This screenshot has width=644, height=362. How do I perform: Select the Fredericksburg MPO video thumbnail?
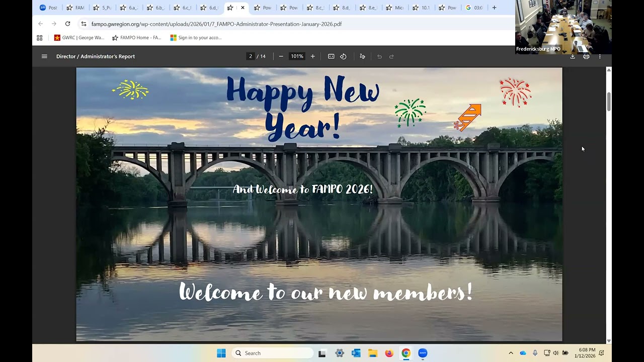pos(563,27)
